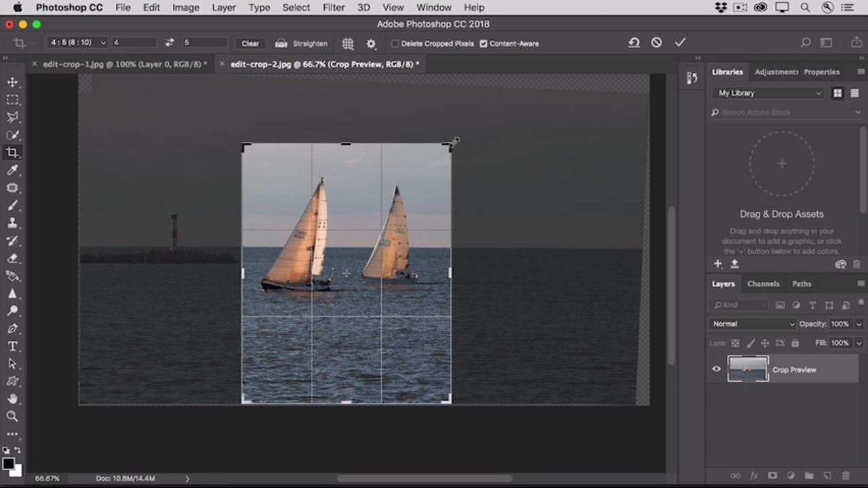Screen dimensions: 868x488
Task: Select the Eyedropper tool
Action: point(12,170)
